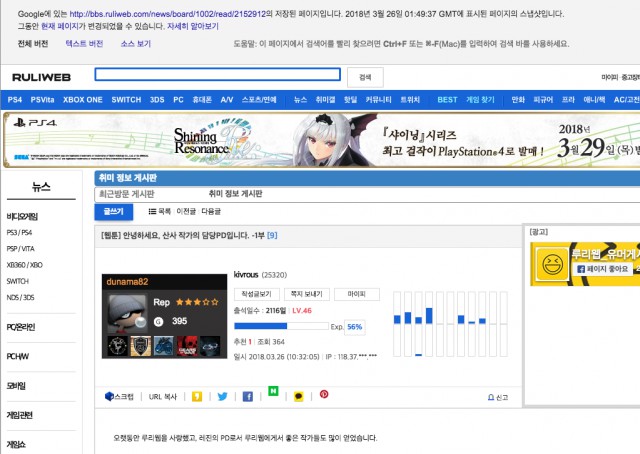This screenshot has width=640, height=454.
Task: Open the PS4 nav menu
Action: (15, 100)
